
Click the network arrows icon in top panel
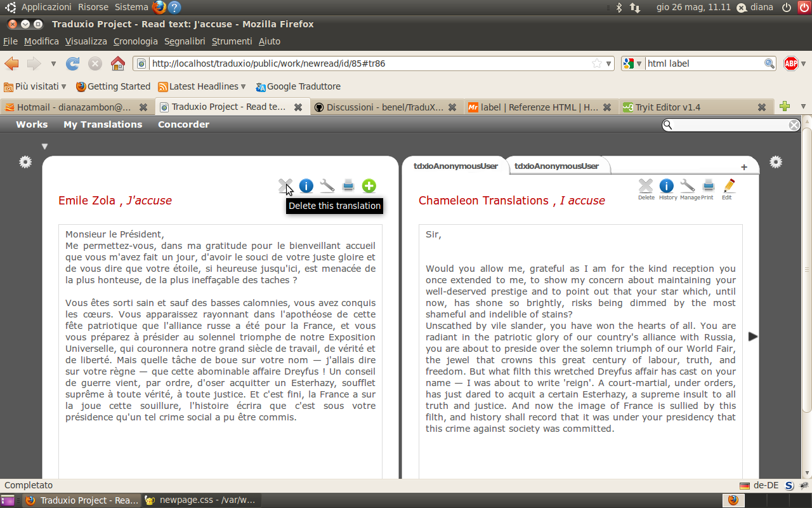[635, 8]
